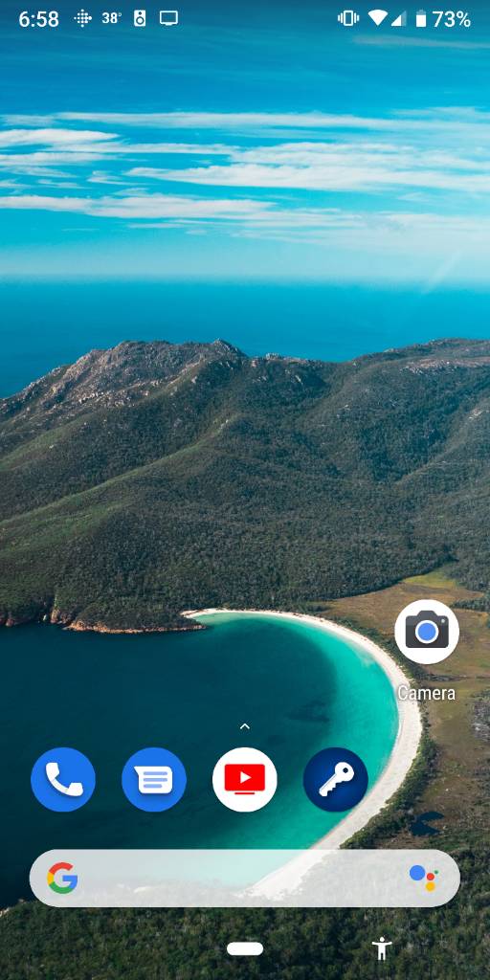Tap the Camera text label
The width and height of the screenshot is (490, 980).
point(427,693)
